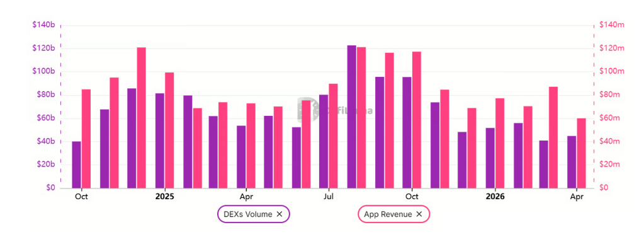This screenshot has height=237, width=644.
Task: Click the $140b left axis label
Action: [x=43, y=25]
